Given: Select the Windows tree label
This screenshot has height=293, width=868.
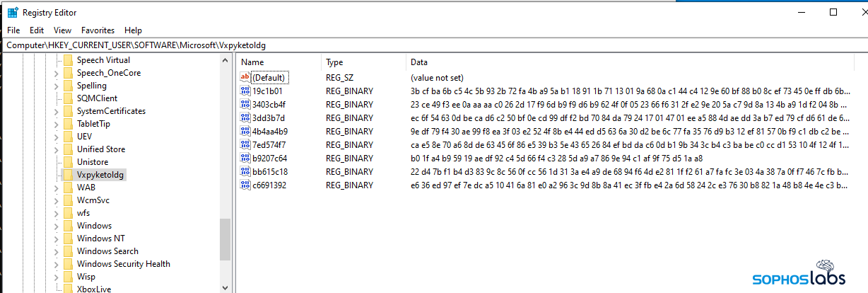Looking at the screenshot, I should [x=94, y=226].
